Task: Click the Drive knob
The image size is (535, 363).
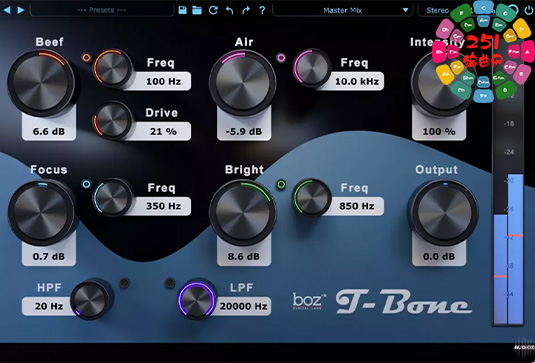Action: 113,120
